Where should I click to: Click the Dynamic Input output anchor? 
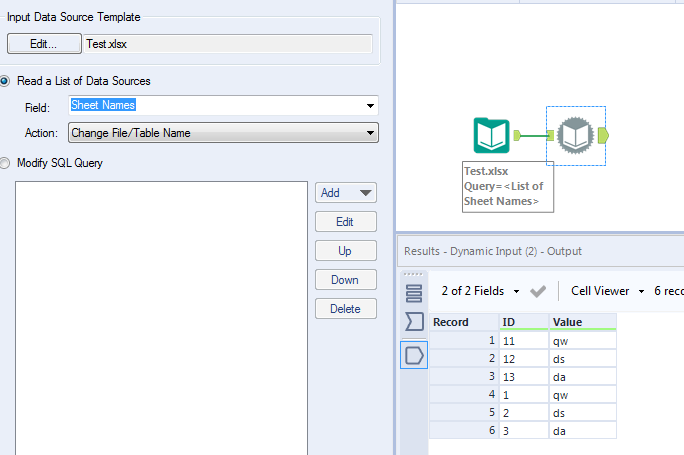point(603,135)
